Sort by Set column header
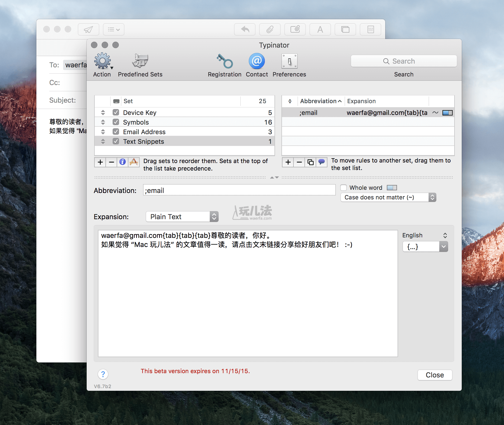 click(x=181, y=101)
